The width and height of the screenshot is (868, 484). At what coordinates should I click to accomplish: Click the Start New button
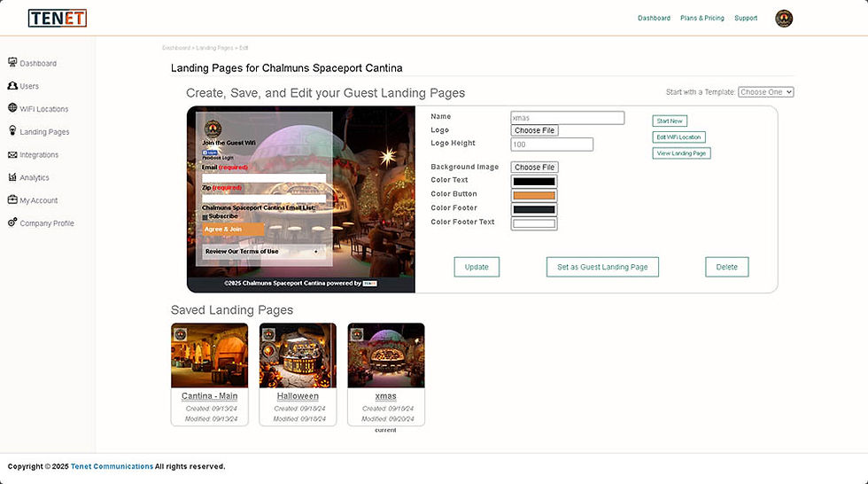click(x=670, y=121)
